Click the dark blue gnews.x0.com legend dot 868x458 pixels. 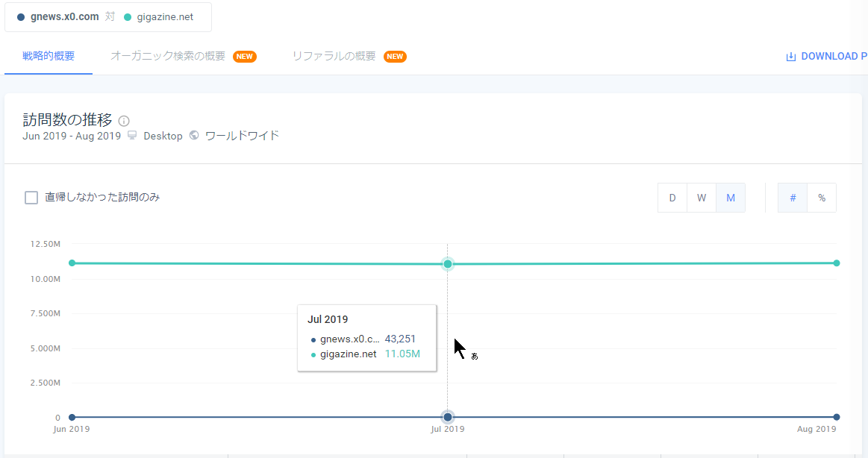[x=20, y=17]
